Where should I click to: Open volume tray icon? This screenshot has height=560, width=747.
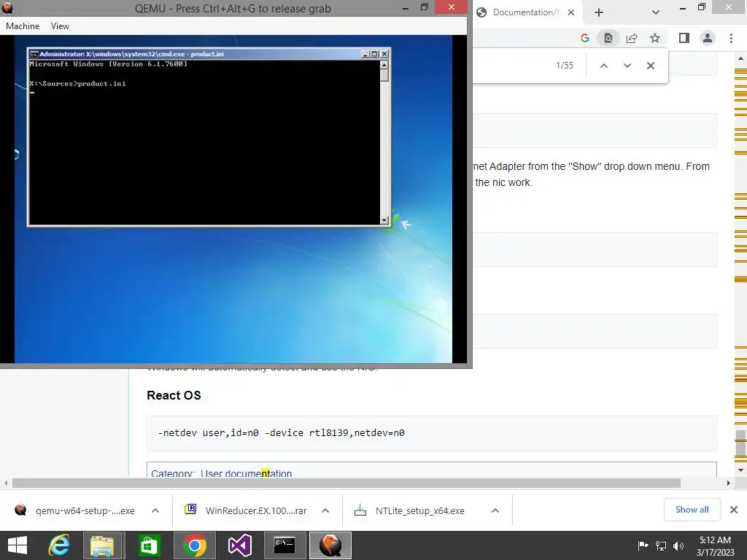(678, 545)
